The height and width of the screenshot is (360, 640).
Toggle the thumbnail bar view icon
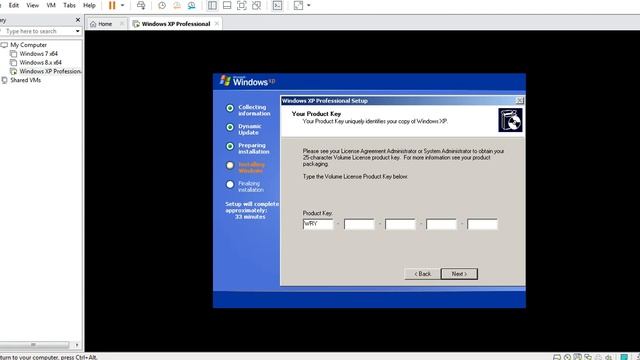227,5
